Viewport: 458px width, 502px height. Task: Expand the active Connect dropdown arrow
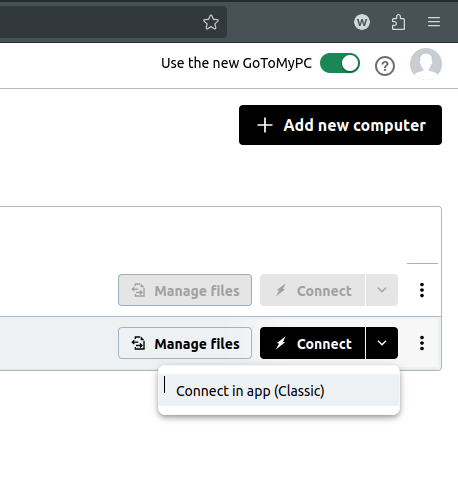tap(382, 343)
